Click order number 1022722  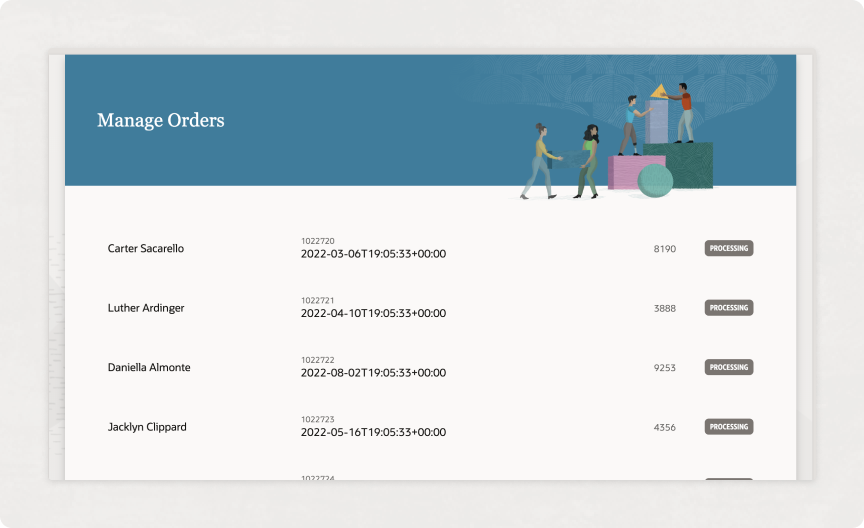pyautogui.click(x=318, y=360)
